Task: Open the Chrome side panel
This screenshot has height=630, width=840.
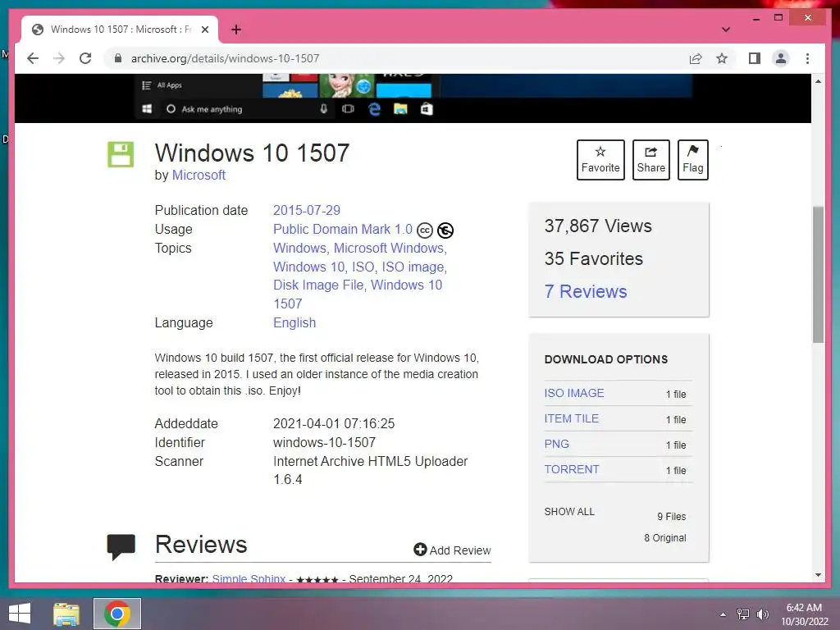Action: coord(755,58)
